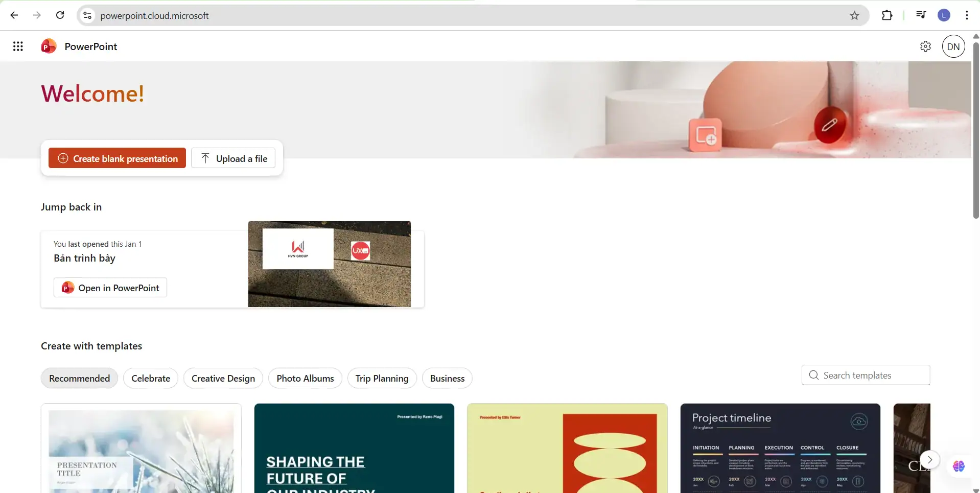Bookmark this page with the star
Screen dimensions: 980x493
tap(854, 16)
